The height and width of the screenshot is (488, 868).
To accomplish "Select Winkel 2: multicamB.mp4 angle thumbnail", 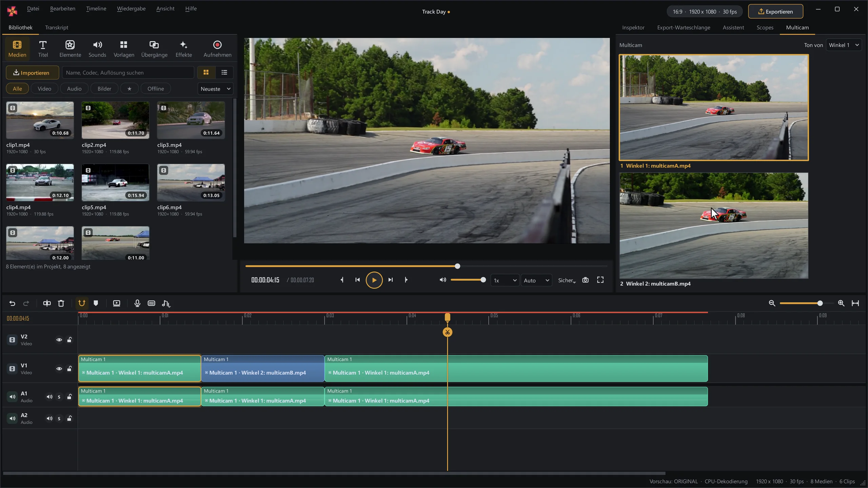I will (x=714, y=226).
